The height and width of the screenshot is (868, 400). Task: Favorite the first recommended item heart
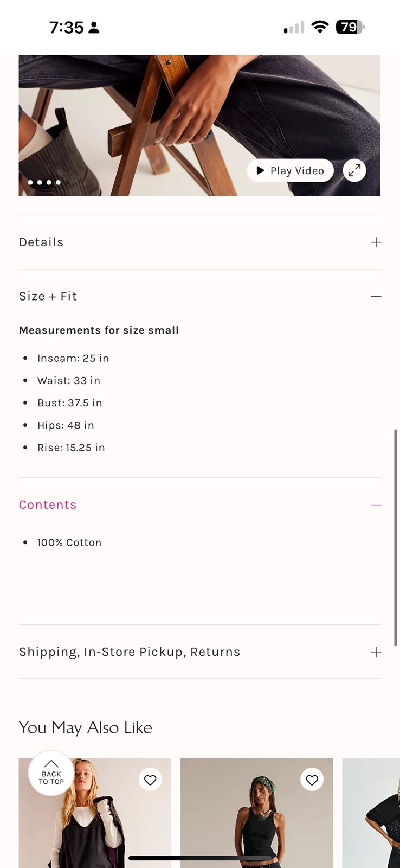[x=150, y=780]
